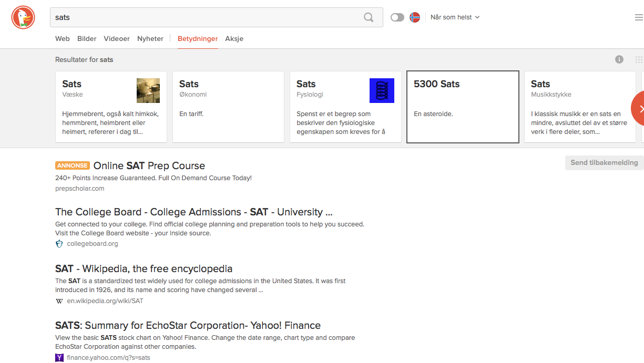This screenshot has width=644, height=363.
Task: Click the collegeboard.org URL text
Action: (x=93, y=244)
